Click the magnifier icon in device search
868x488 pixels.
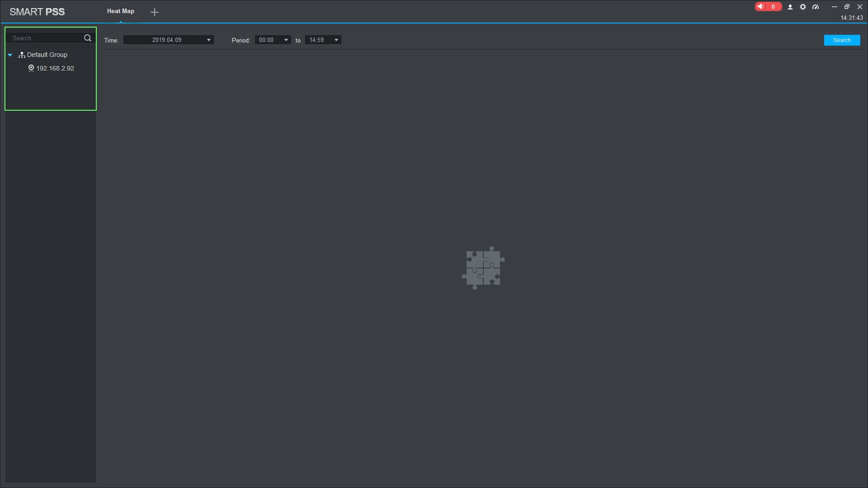[x=88, y=38]
